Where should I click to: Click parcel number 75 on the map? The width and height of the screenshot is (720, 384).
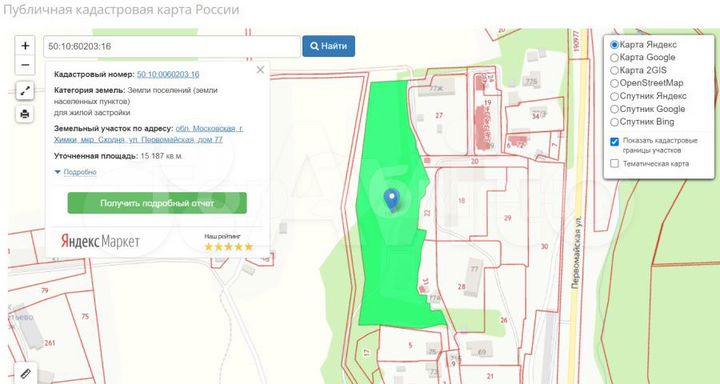[x=85, y=316]
